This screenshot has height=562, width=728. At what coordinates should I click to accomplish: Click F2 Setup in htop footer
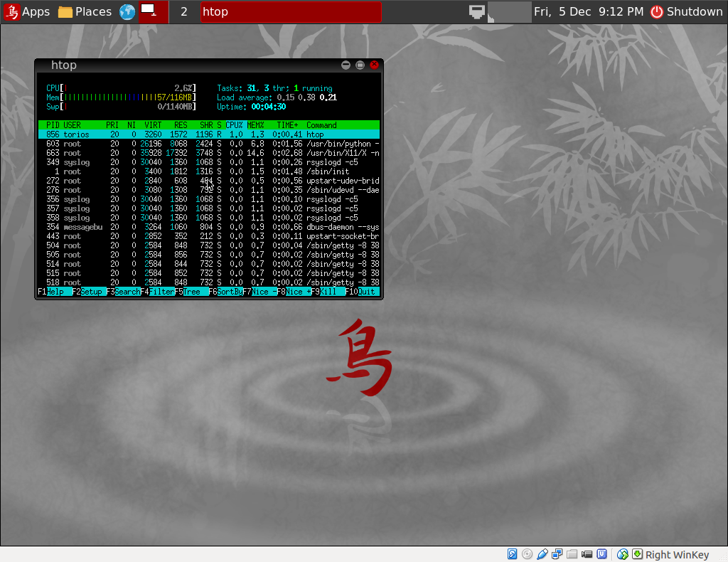92,292
